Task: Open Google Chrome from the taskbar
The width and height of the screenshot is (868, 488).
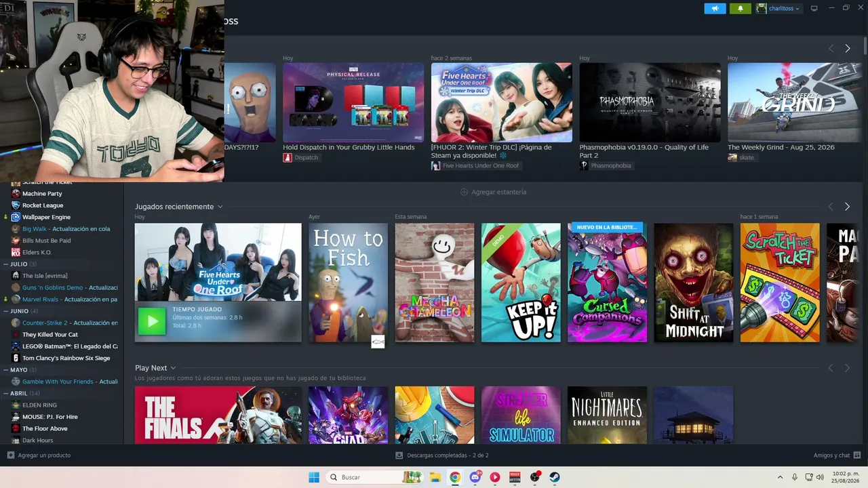Action: pyautogui.click(x=455, y=477)
